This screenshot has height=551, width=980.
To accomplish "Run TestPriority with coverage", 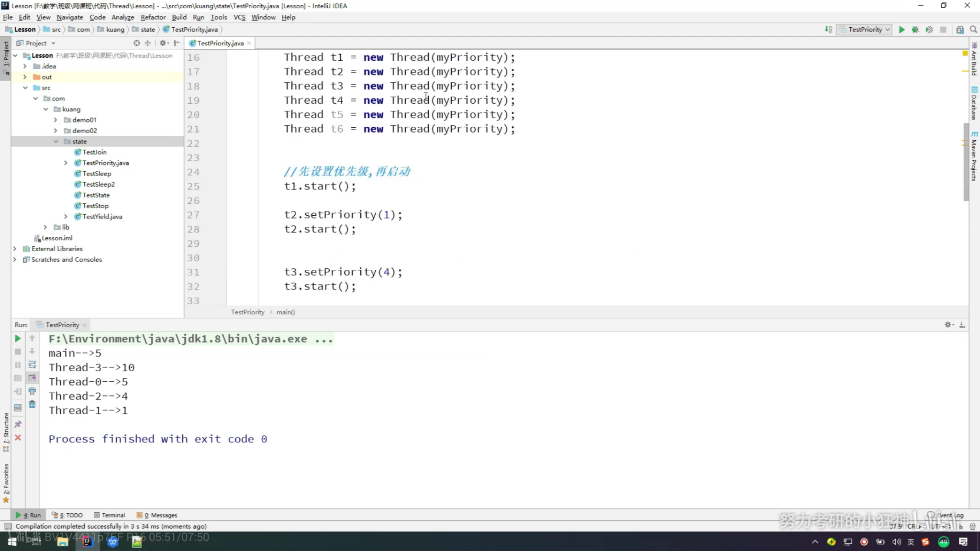I will [x=929, y=30].
